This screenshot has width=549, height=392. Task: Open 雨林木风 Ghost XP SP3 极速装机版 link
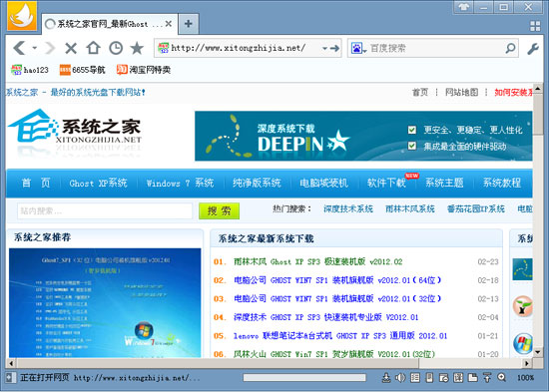(x=317, y=261)
